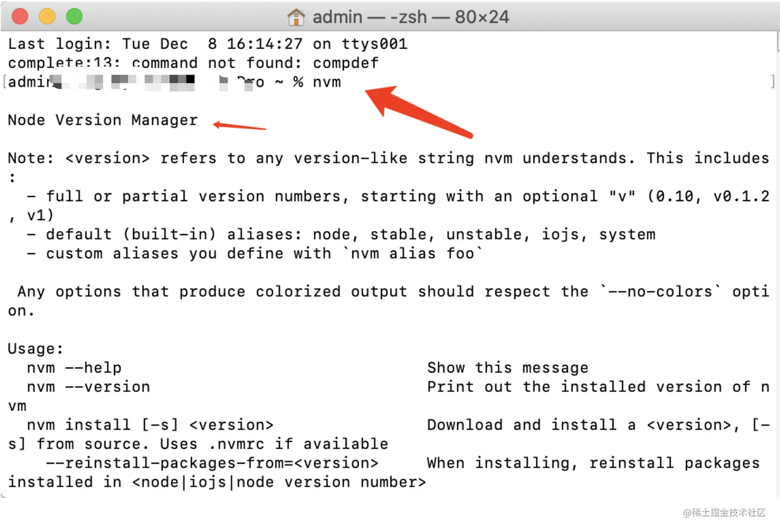Click the "full or partial version numbers" line
The width and height of the screenshot is (780, 532).
(x=398, y=196)
